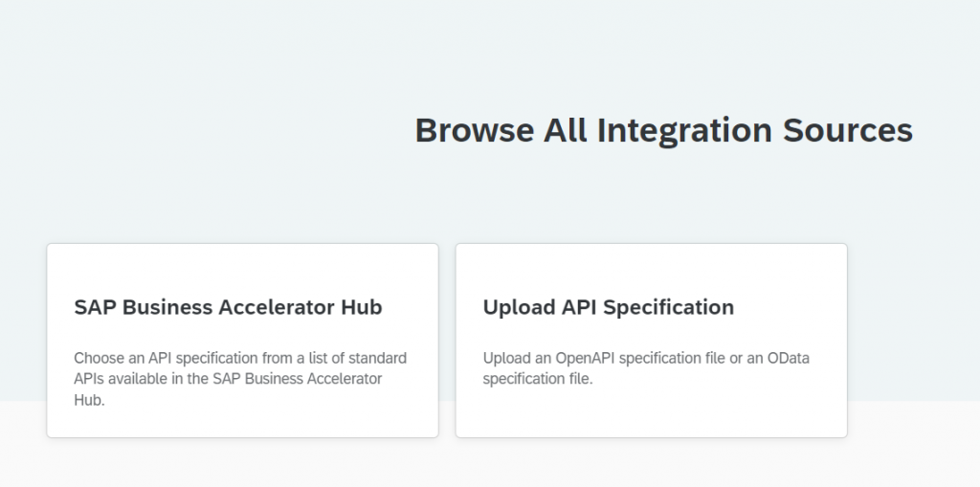Click the description starting 'Upload an OpenAPI specification'
This screenshot has width=980, height=487.
[x=646, y=368]
